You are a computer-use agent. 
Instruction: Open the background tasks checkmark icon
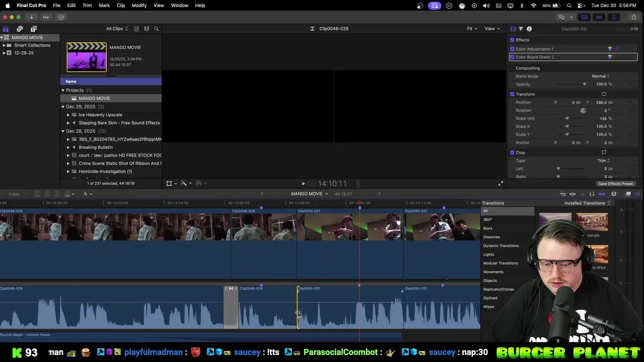pos(61,17)
